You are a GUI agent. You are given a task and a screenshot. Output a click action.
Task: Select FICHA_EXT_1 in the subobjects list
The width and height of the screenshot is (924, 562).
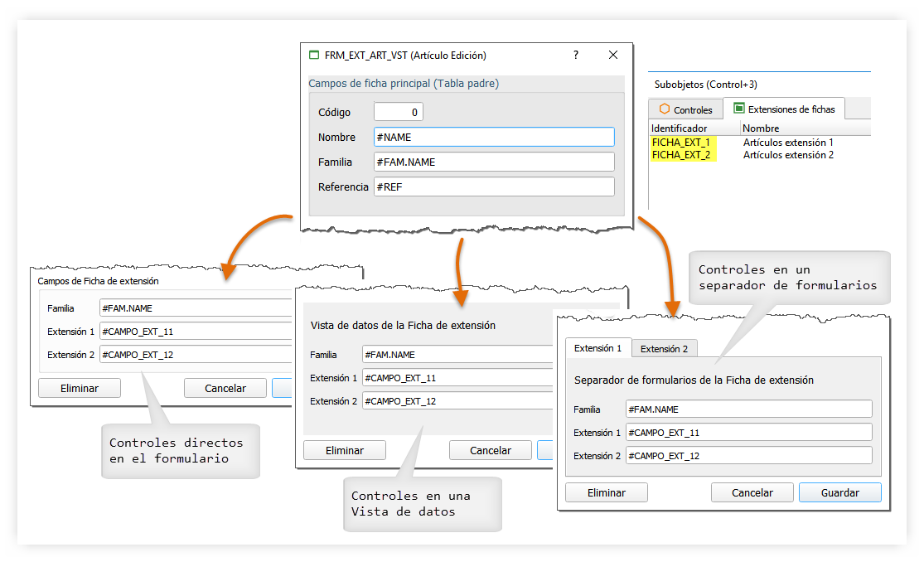pos(680,143)
